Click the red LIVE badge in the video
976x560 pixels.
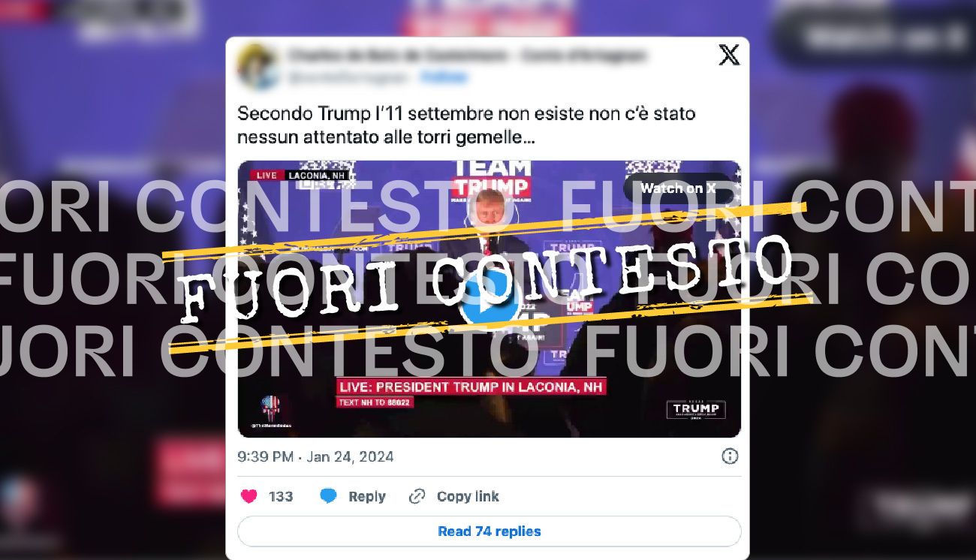[267, 175]
